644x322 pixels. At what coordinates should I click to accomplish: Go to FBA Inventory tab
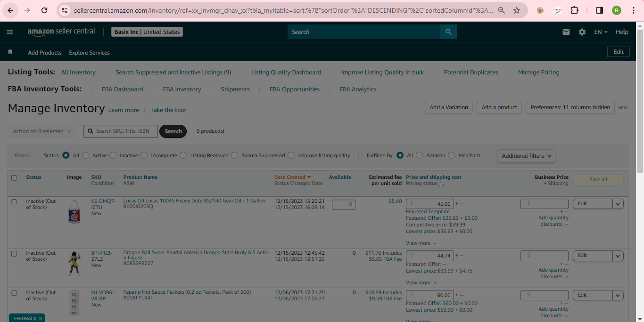click(182, 89)
